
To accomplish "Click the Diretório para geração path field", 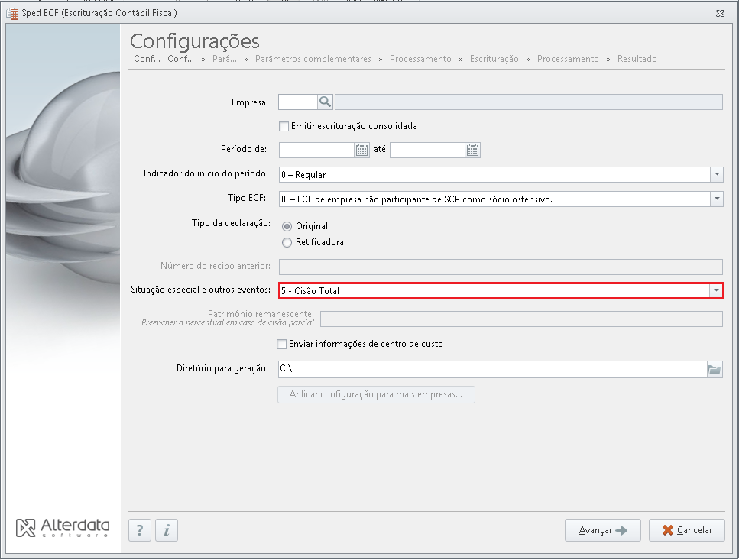I will 492,370.
